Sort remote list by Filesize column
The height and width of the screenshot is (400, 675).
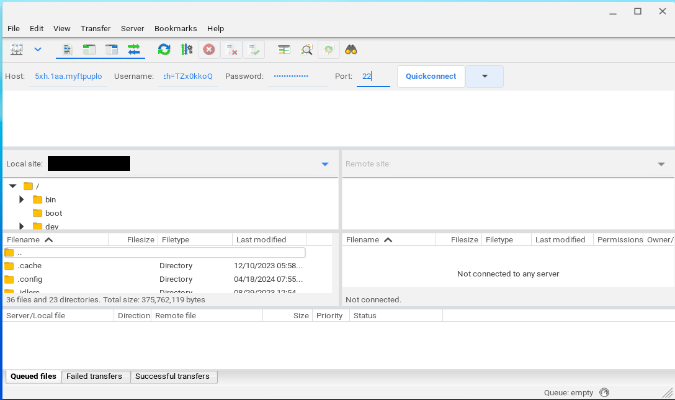[459, 240]
